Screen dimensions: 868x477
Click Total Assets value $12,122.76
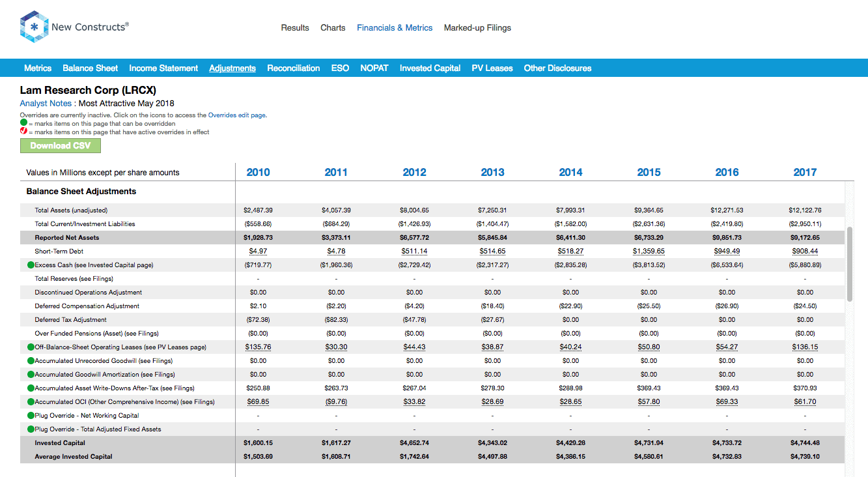point(805,210)
